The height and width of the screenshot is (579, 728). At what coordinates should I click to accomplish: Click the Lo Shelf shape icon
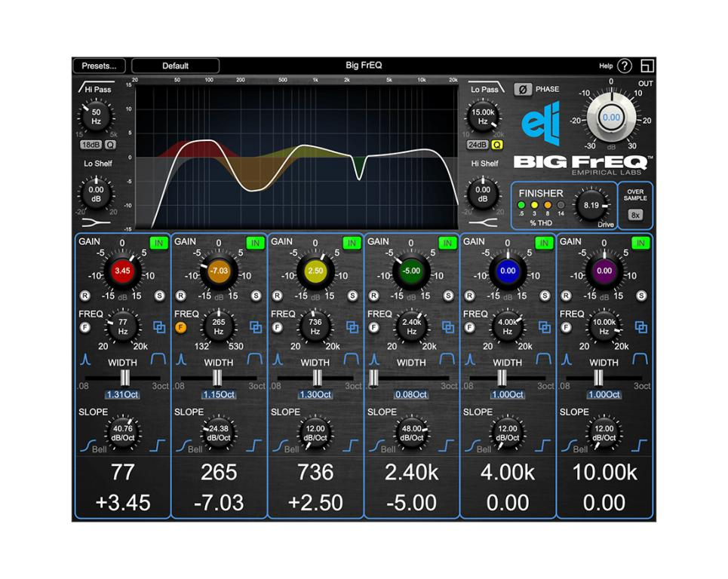coord(96,222)
